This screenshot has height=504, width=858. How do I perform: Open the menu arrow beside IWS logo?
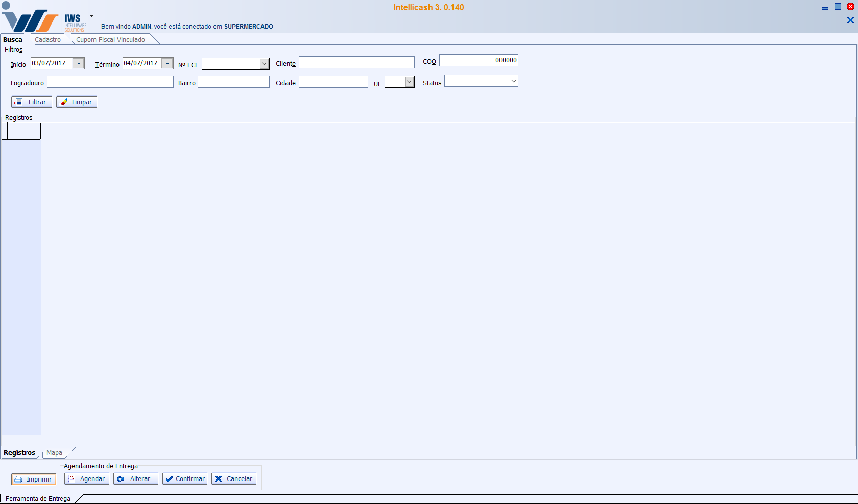coord(91,16)
